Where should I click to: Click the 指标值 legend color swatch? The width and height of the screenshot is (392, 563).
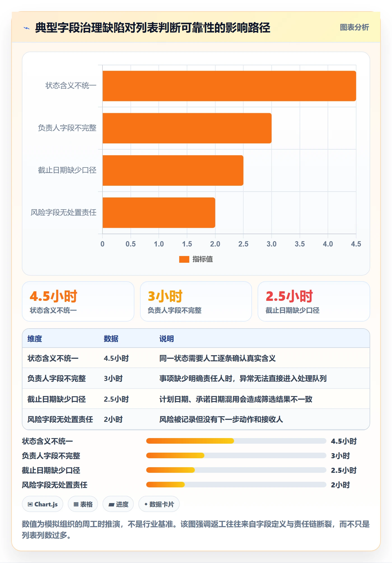point(184,259)
